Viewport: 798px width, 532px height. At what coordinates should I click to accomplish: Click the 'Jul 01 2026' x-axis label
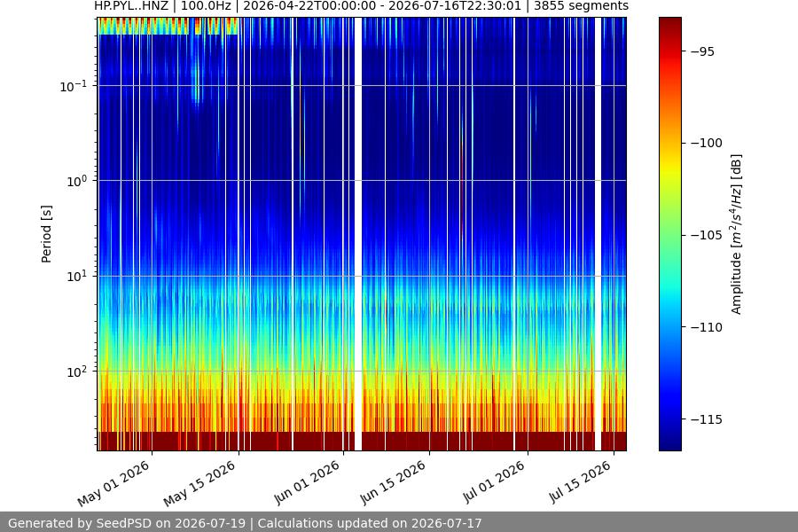493,481
